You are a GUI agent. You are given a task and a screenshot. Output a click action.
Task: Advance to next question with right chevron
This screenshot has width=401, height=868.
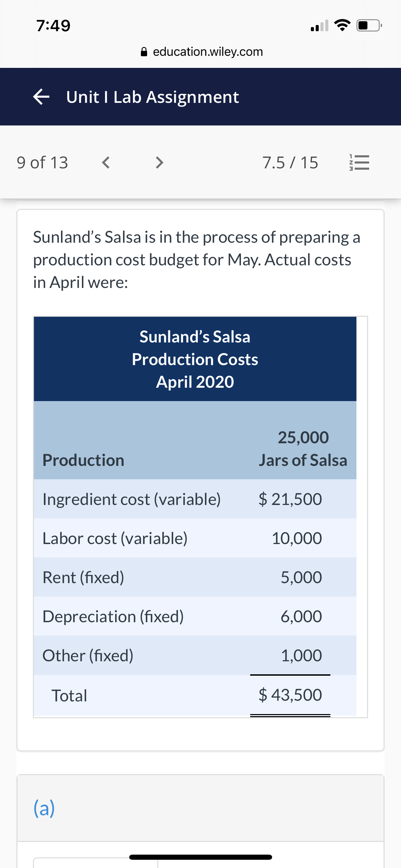(159, 162)
